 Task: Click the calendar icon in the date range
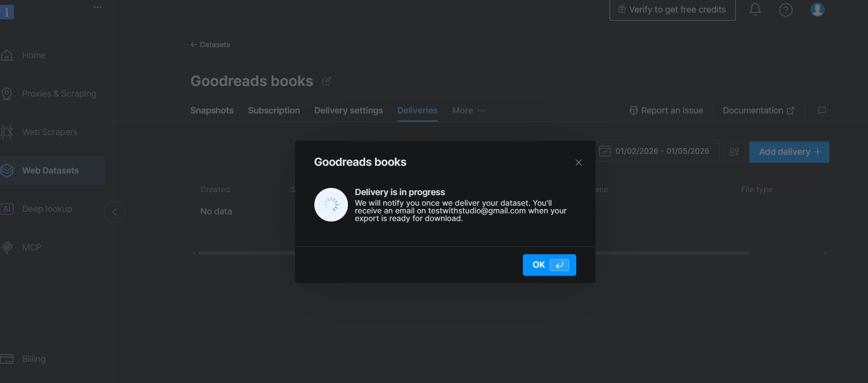[x=605, y=151]
